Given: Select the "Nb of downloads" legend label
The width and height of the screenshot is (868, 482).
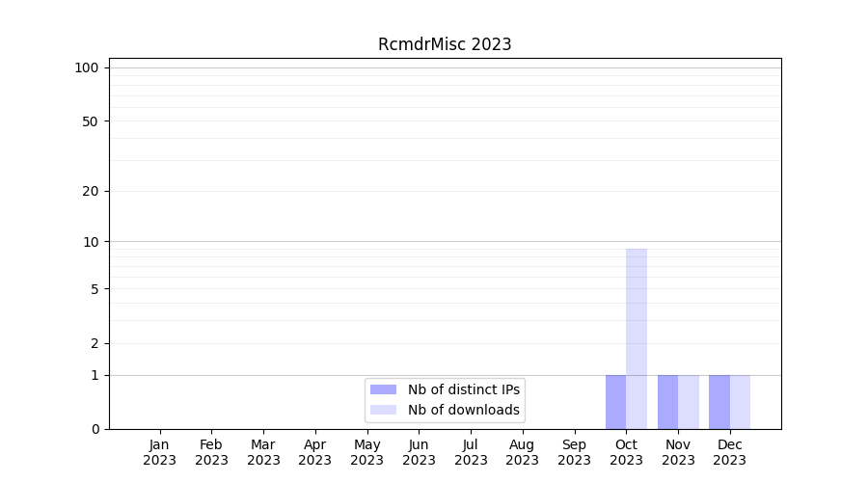Looking at the screenshot, I should click(x=463, y=410).
